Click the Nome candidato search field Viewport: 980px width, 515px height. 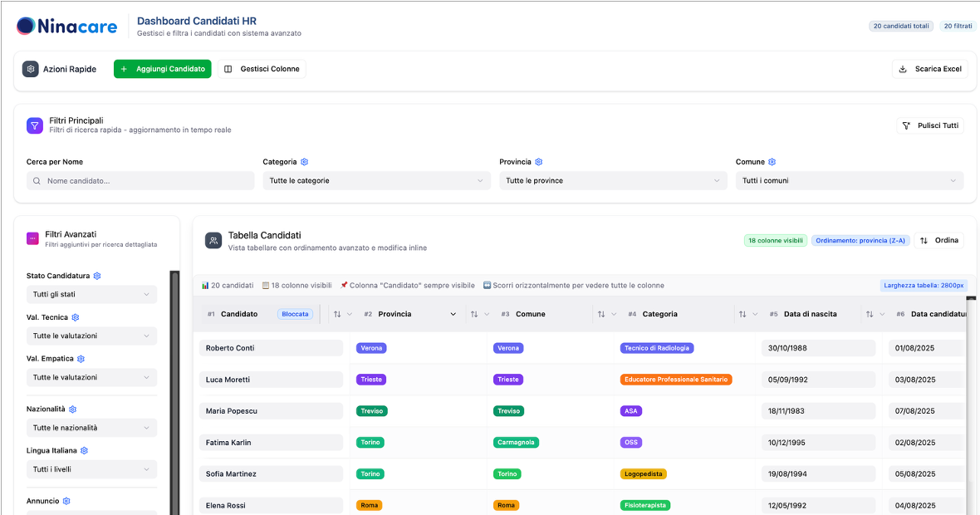(141, 180)
